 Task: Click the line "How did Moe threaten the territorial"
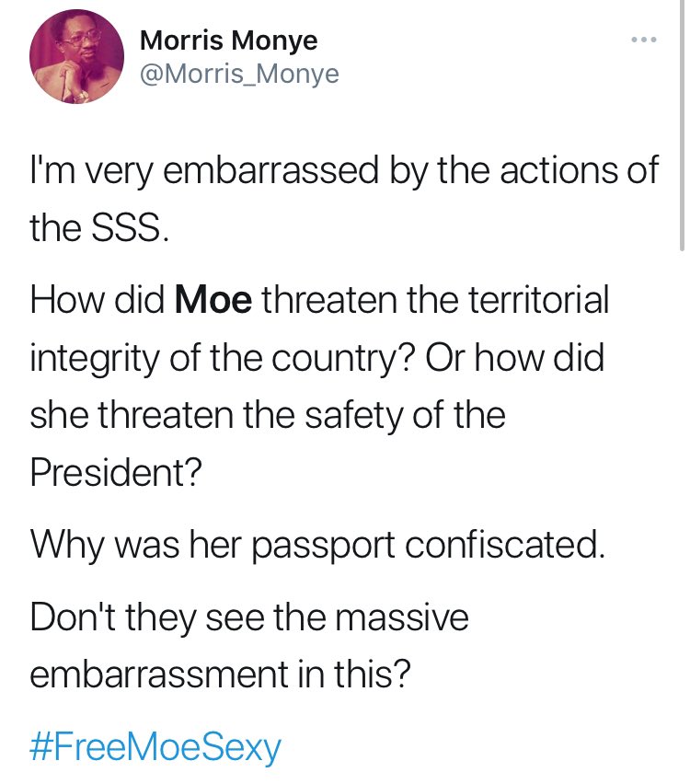click(319, 300)
